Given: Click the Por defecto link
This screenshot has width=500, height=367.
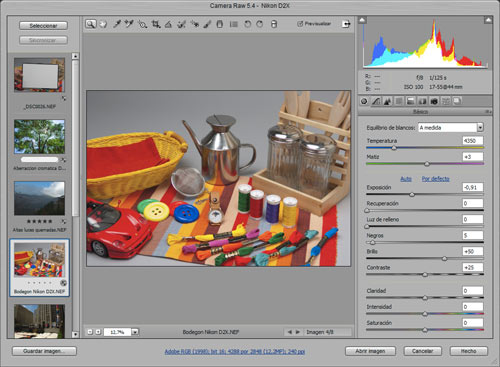Looking at the screenshot, I should coord(435,179).
